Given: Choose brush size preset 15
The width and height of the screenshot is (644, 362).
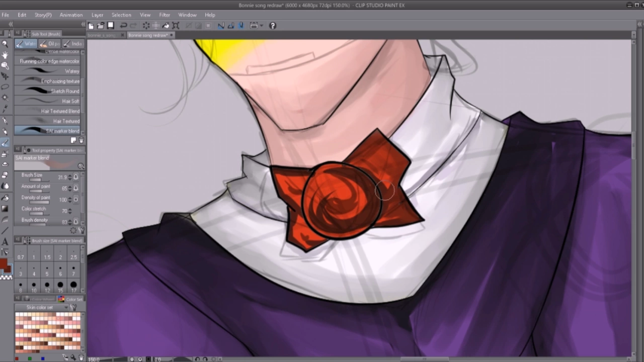Looking at the screenshot, I should [60, 287].
